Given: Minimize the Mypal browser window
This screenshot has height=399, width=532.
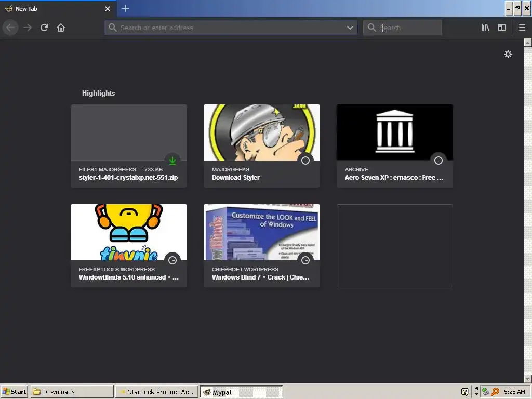Looking at the screenshot, I should (x=508, y=8).
